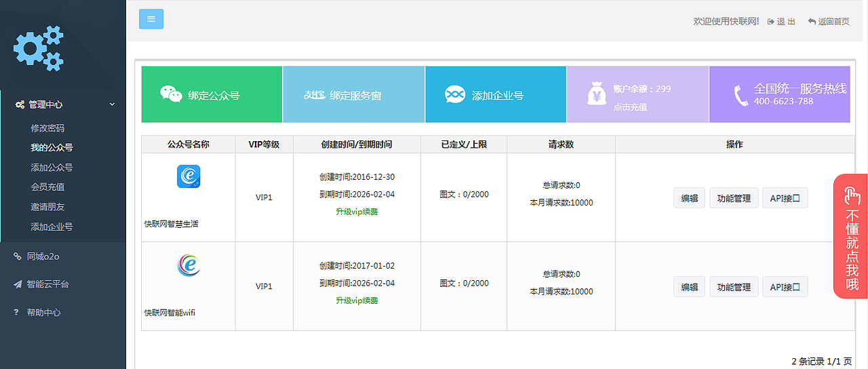Click the logout icon beside 退出
This screenshot has width=868, height=369.
pos(771,22)
